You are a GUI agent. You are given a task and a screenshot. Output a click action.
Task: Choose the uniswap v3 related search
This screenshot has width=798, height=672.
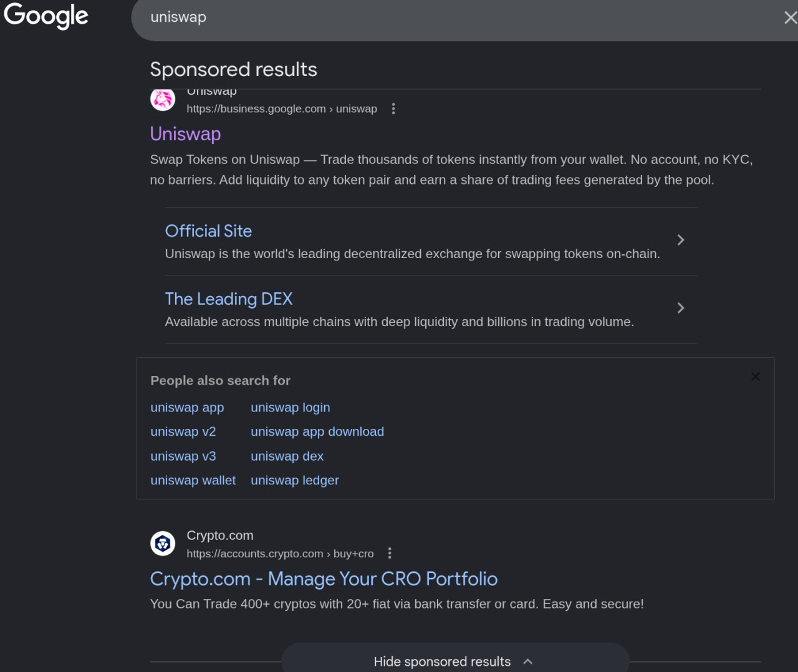pyautogui.click(x=183, y=456)
